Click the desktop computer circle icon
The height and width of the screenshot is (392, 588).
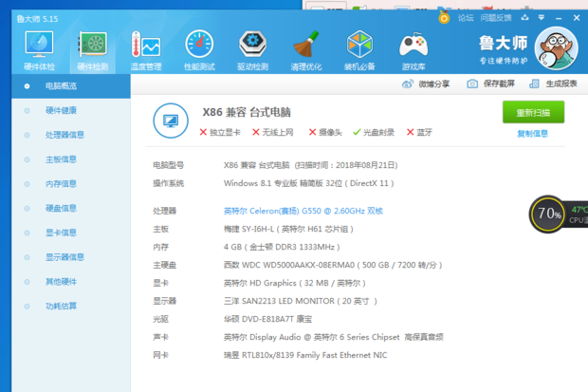coord(171,121)
